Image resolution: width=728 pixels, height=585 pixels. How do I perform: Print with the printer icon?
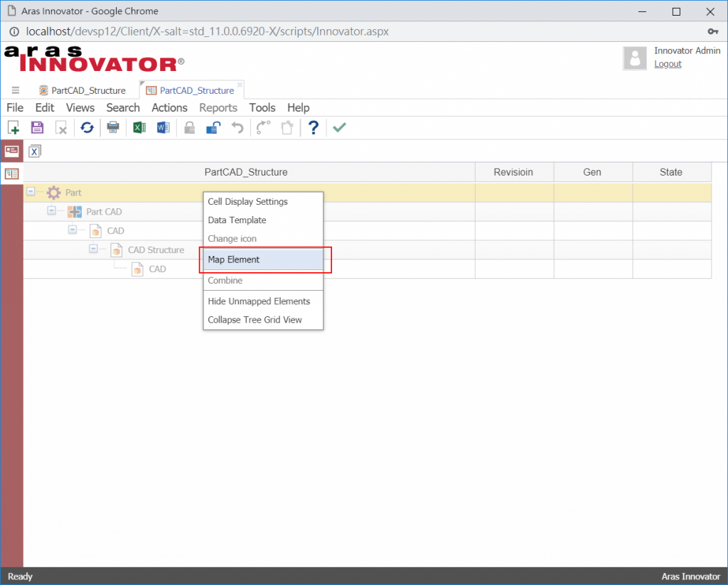(113, 127)
